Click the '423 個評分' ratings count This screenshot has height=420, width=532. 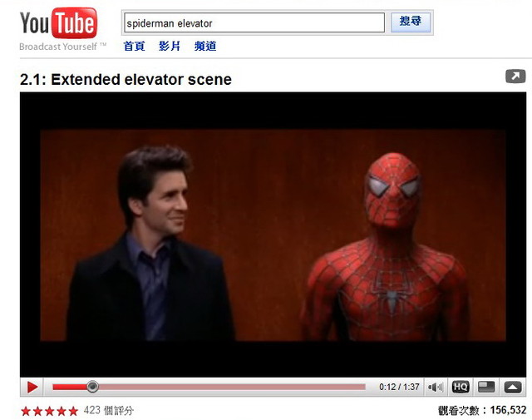(x=109, y=411)
